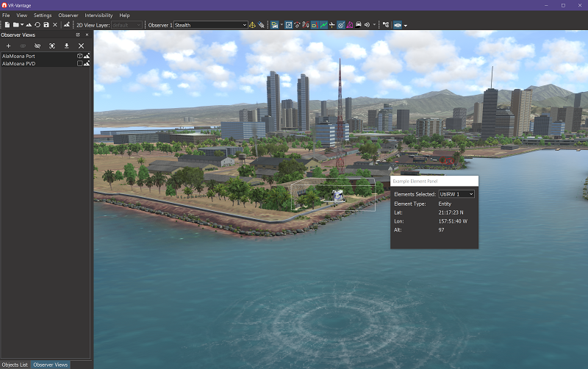Click the arc trajectory toolbar icon
This screenshot has width=588, height=369.
[x=297, y=25]
